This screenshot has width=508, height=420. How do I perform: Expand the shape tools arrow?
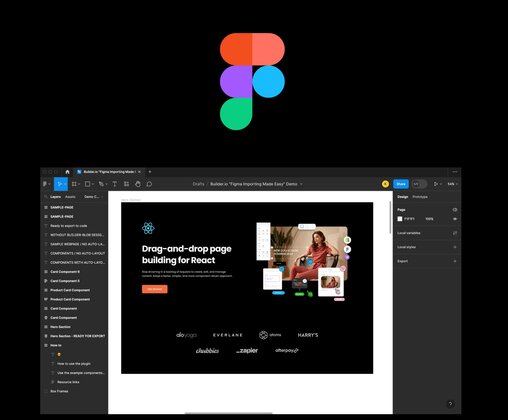tap(93, 184)
